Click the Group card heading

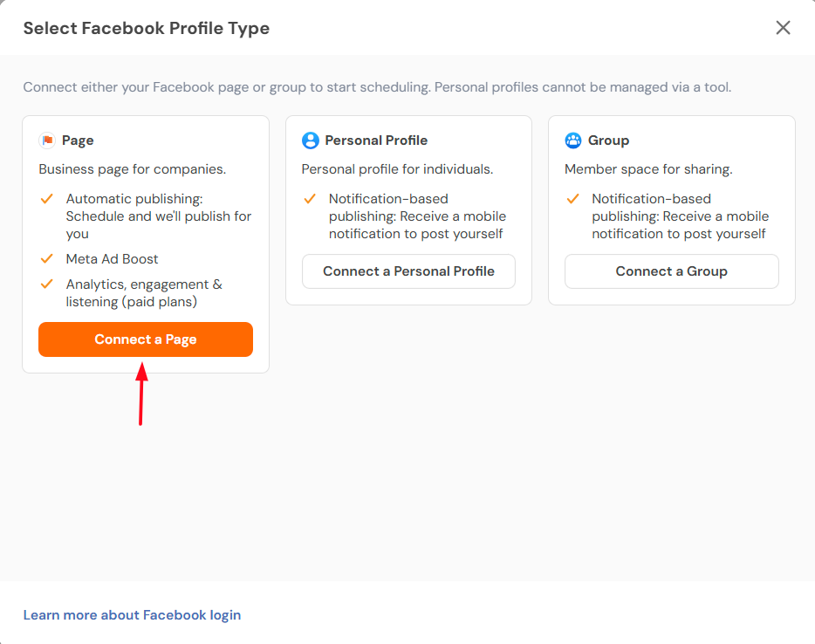609,140
